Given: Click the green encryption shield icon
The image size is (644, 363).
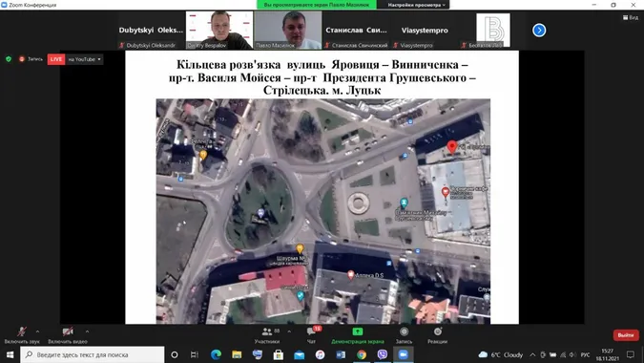Looking at the screenshot, I should pyautogui.click(x=9, y=59).
